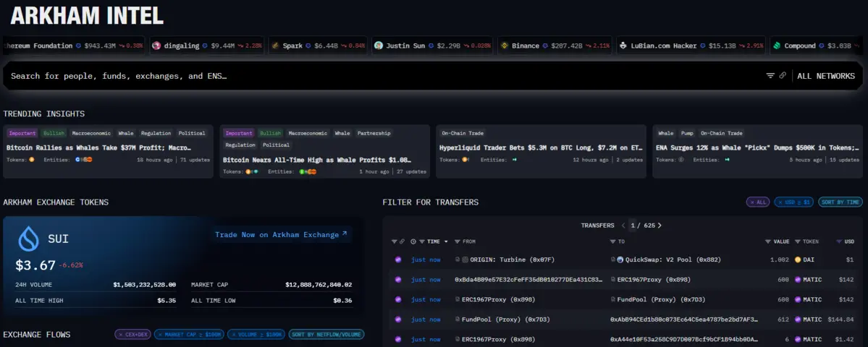
Task: Toggle the MARKET CAP ≥ $100M filter
Action: click(x=188, y=335)
